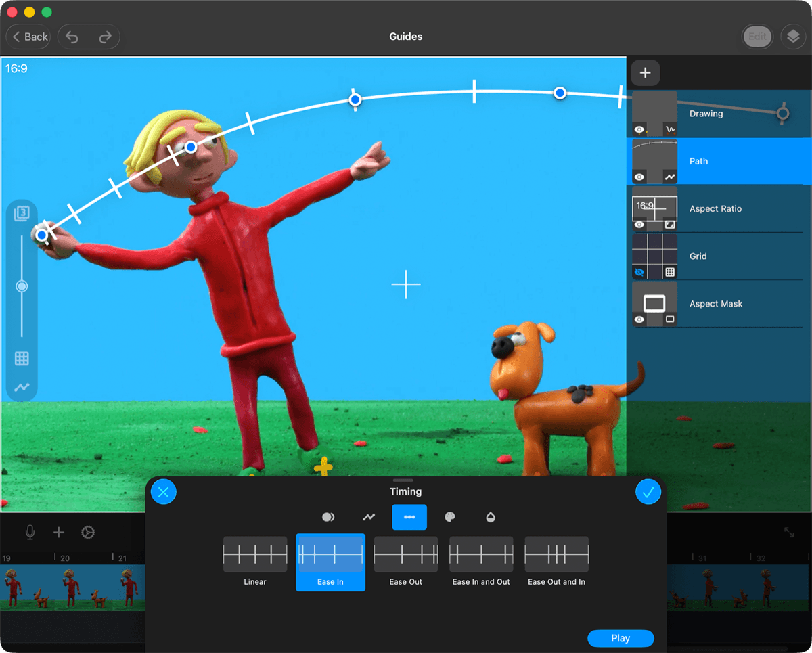The width and height of the screenshot is (812, 653).
Task: Hide the Aspect Ratio guide layer
Action: [x=639, y=224]
